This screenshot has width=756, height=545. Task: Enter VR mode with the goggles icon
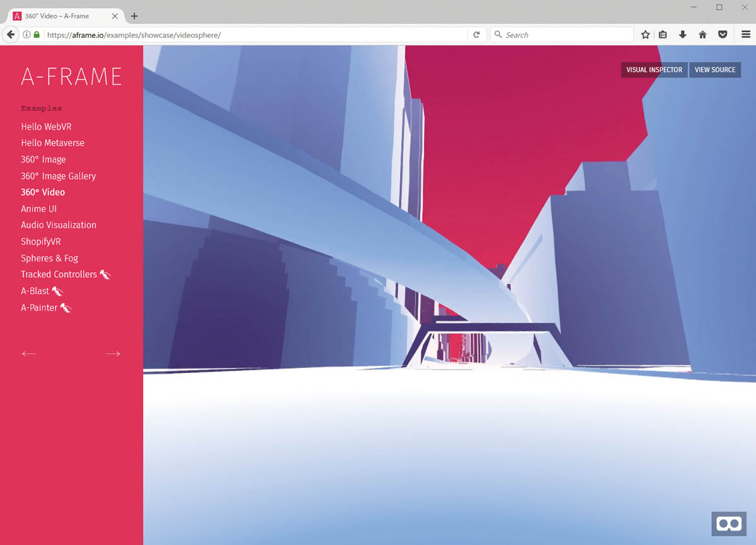click(x=729, y=524)
